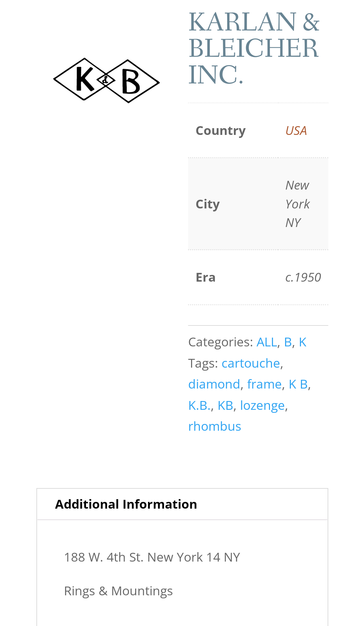This screenshot has height=626, width=364.
Task: Open the frame tag link
Action: click(x=264, y=384)
